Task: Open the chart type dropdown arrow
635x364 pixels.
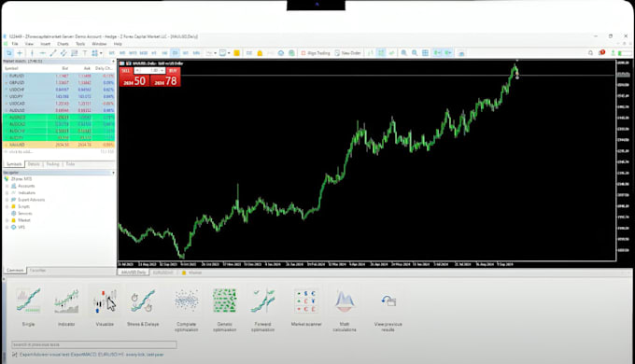Action: 215,53
